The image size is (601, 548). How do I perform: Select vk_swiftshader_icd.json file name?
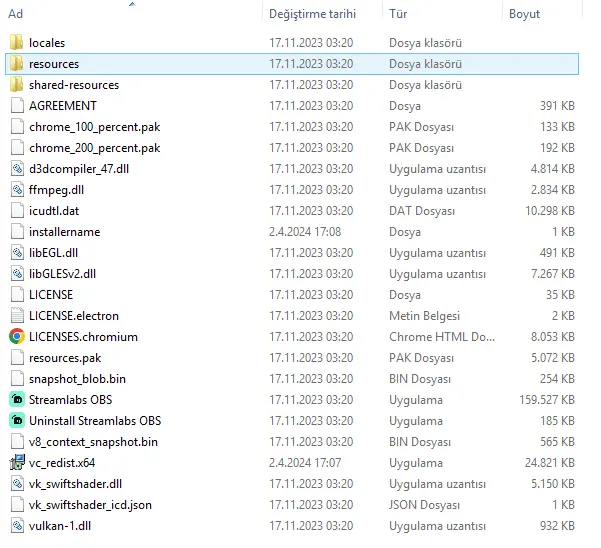[90, 505]
